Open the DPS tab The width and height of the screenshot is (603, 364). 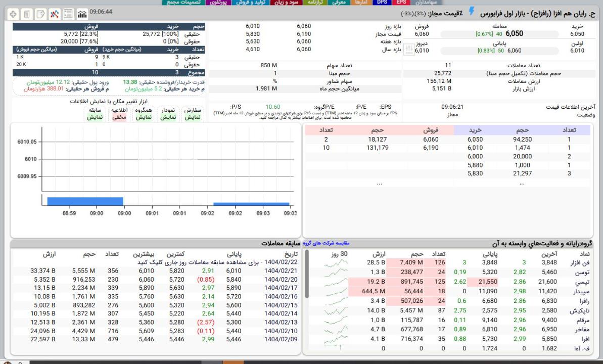(385, 3)
